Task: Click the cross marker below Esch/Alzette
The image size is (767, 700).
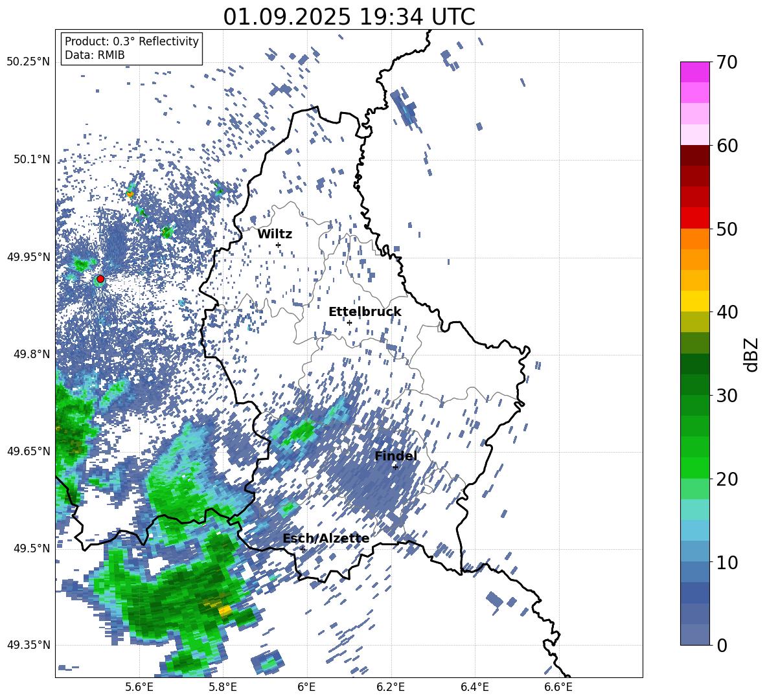Action: (x=303, y=549)
